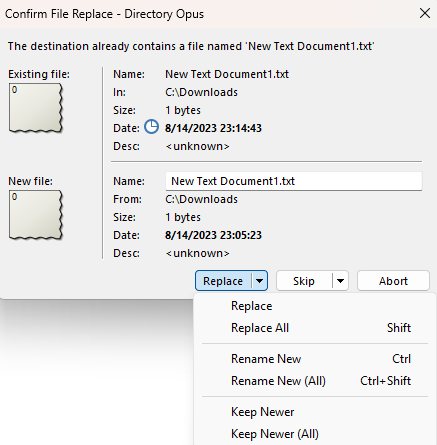Pick Rename New in the menu
This screenshot has height=445, width=437.
314,359
